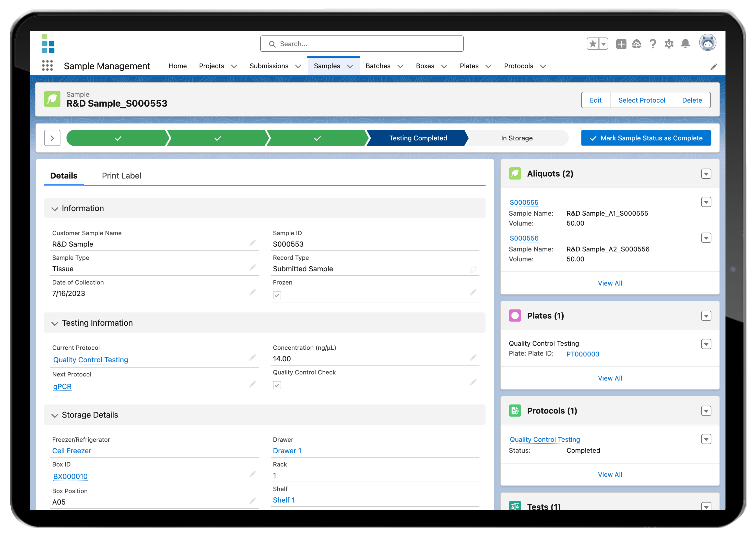
Task: Toggle the Frozen checkbox
Action: click(x=277, y=295)
